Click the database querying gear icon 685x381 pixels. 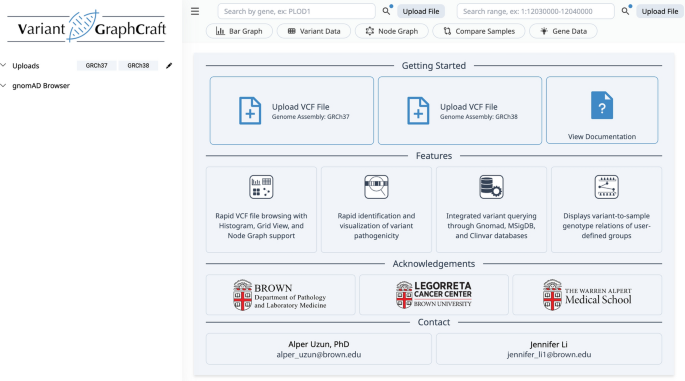click(491, 187)
